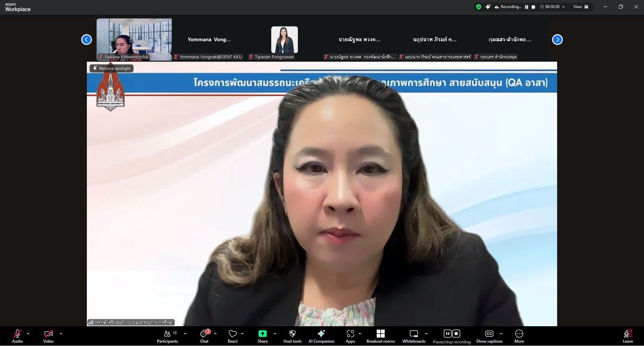Select Pawana Kittiwimonchai's video thumbnail
Screen dimensions: 644x346
click(x=134, y=39)
